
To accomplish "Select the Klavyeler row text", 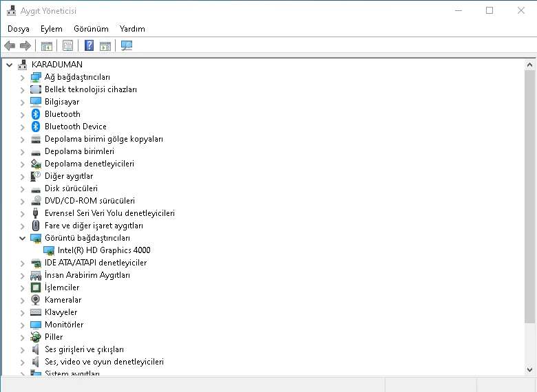I will (61, 312).
